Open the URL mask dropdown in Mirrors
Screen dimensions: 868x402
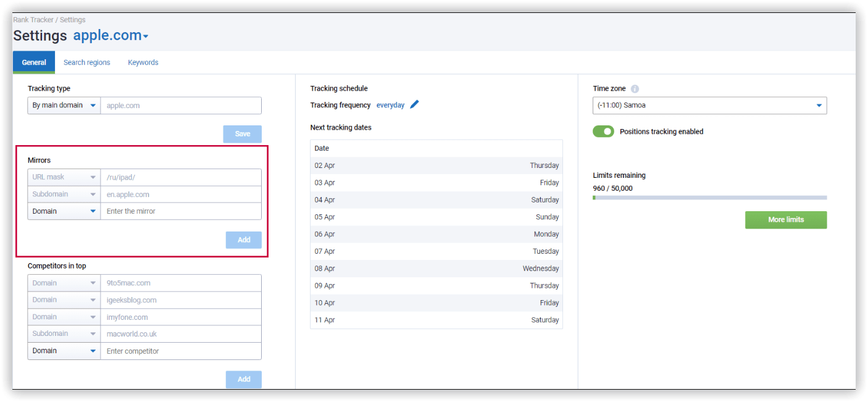point(64,177)
